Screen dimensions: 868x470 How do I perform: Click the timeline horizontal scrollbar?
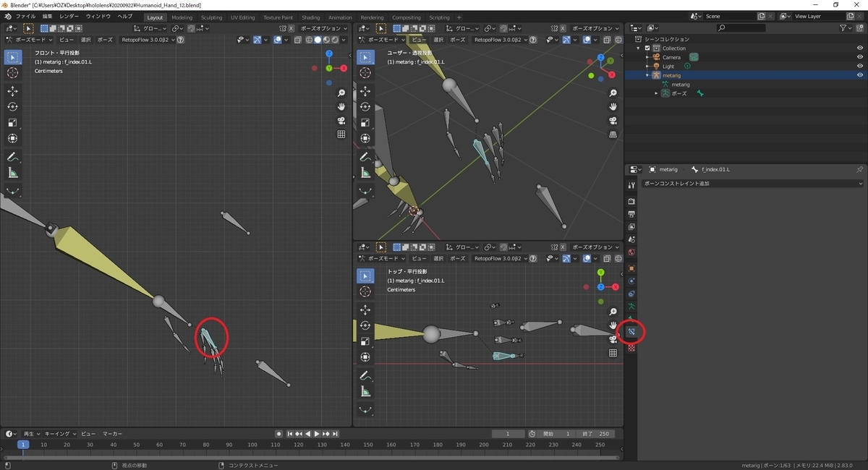(x=311, y=458)
